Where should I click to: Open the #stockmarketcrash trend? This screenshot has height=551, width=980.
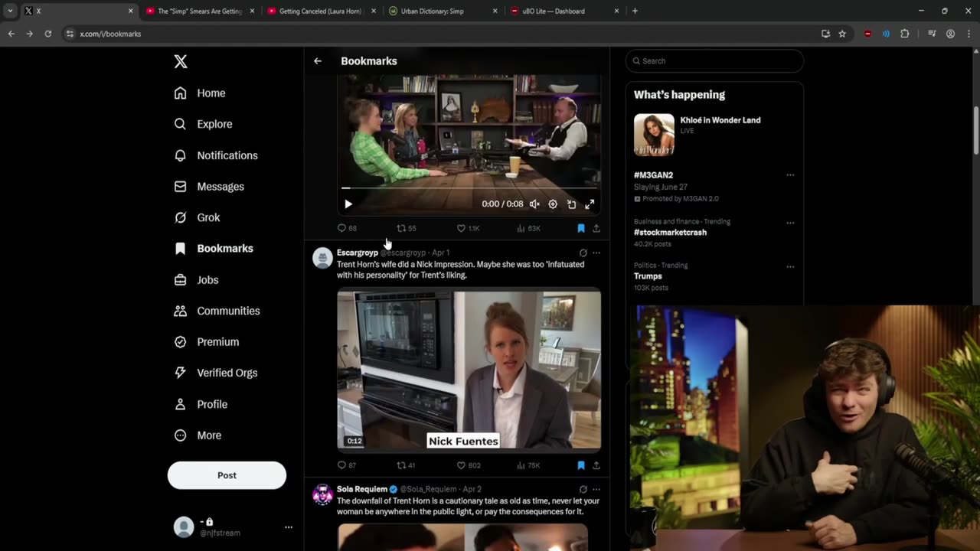670,232
